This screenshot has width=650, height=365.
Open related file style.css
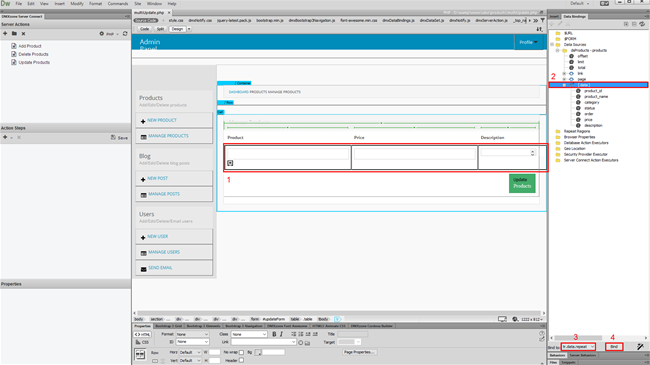tap(176, 20)
